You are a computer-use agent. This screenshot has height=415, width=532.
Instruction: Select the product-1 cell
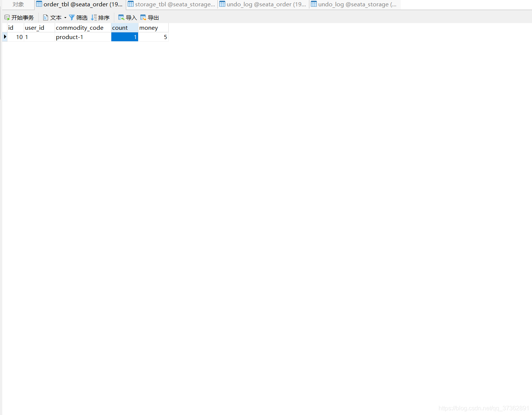pyautogui.click(x=83, y=37)
